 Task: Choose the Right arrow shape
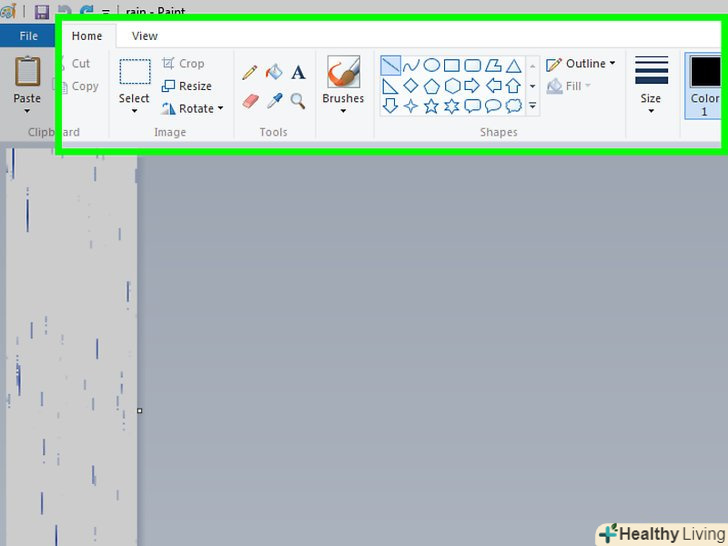472,86
